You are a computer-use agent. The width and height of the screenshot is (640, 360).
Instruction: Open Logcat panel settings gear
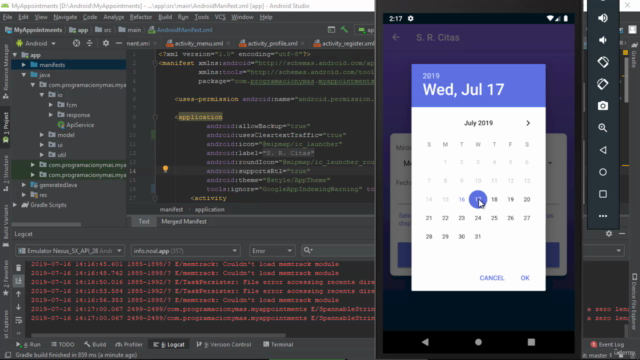609,233
